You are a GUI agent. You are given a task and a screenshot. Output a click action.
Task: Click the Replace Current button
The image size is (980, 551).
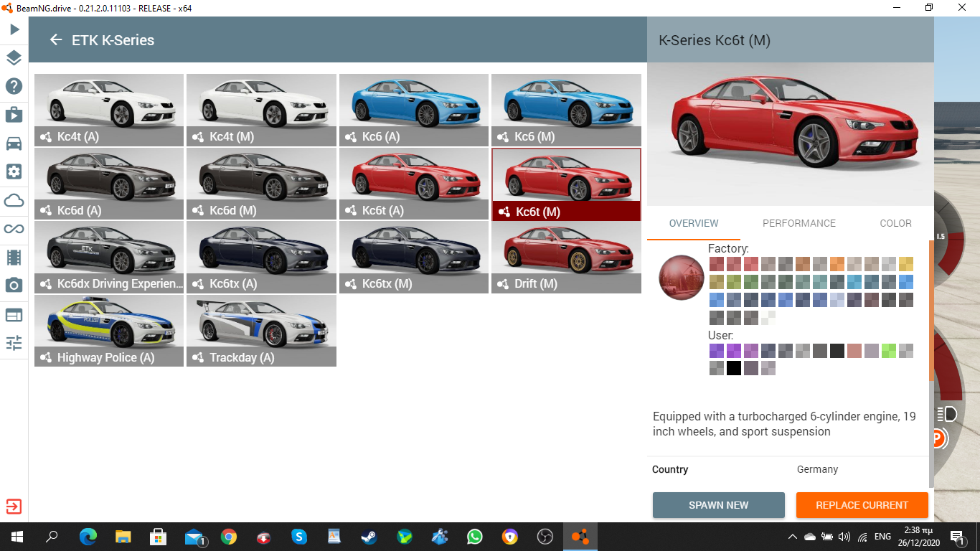[x=862, y=505]
